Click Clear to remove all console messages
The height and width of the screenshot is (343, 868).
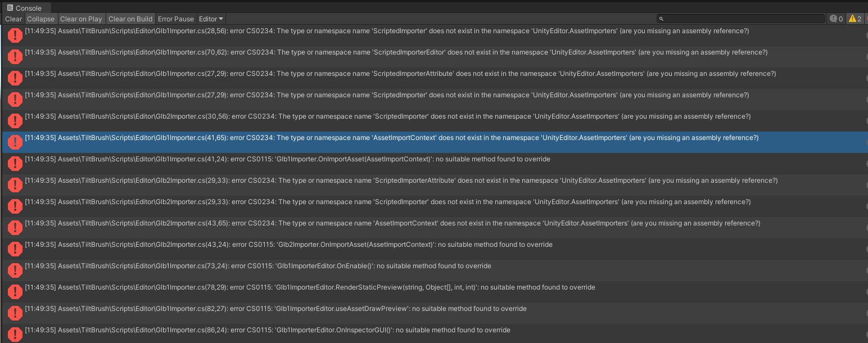13,19
